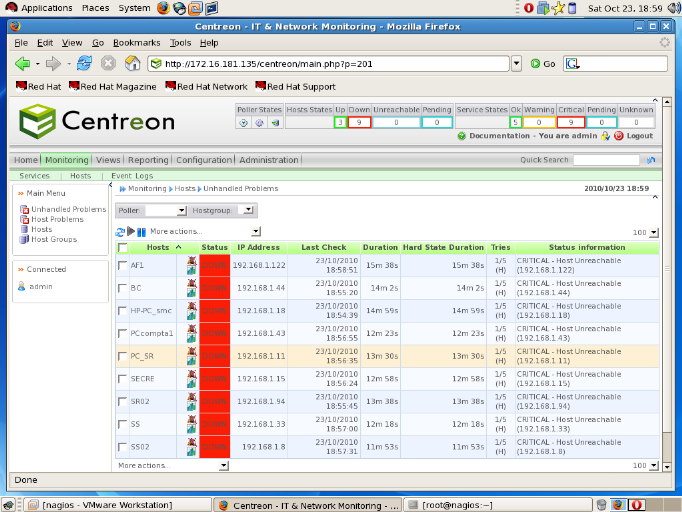Viewport: 682px width, 512px height.
Task: Click the play icon above hosts table
Action: (x=131, y=231)
